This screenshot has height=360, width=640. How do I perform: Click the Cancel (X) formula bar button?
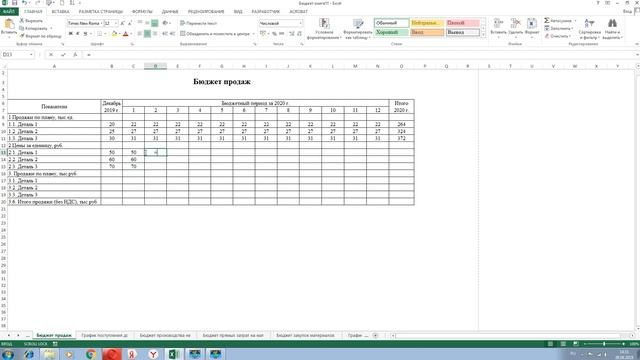tap(51, 54)
